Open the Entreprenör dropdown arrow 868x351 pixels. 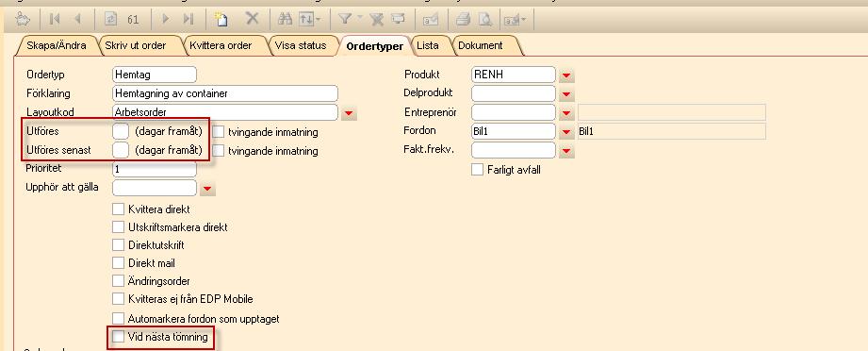pyautogui.click(x=566, y=113)
